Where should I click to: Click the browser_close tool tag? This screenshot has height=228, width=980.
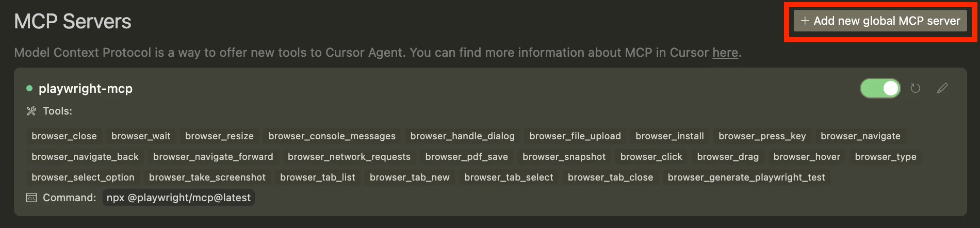tap(64, 136)
